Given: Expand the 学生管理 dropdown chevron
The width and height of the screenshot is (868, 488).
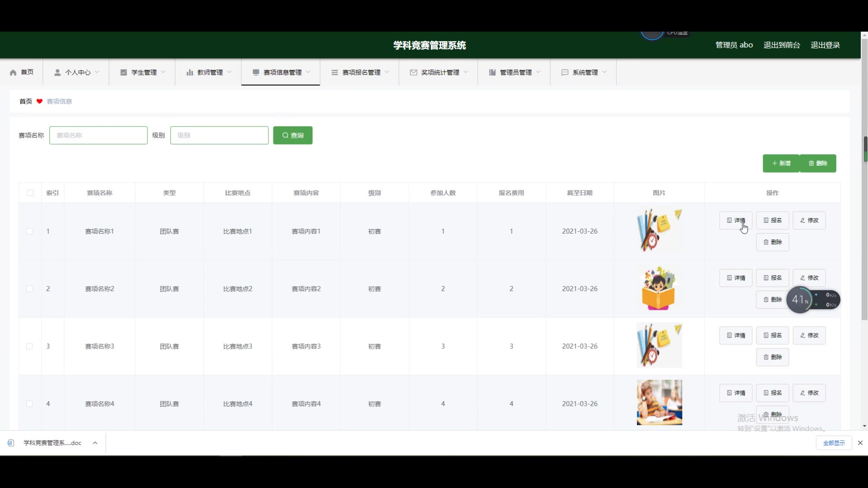Looking at the screenshot, I should [163, 72].
